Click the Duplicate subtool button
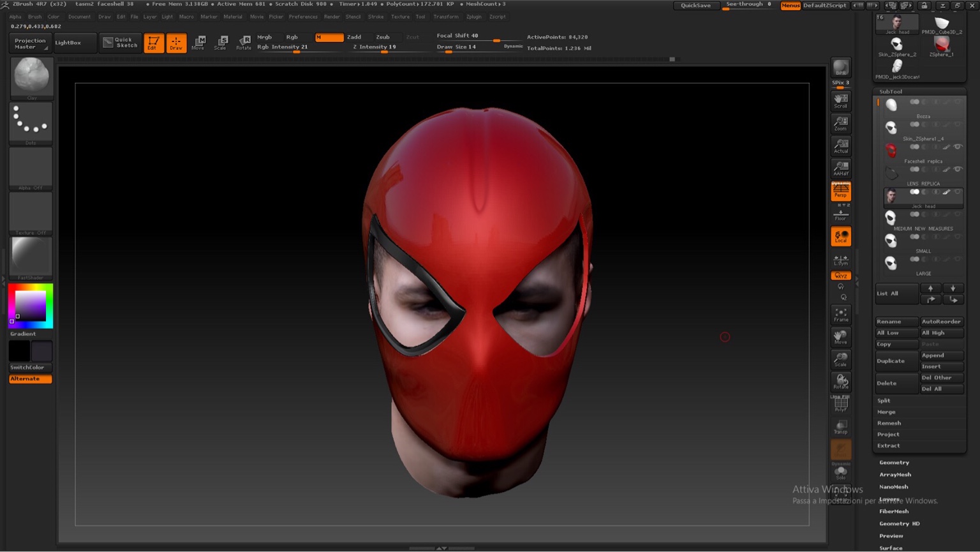The image size is (980, 552). coord(896,361)
